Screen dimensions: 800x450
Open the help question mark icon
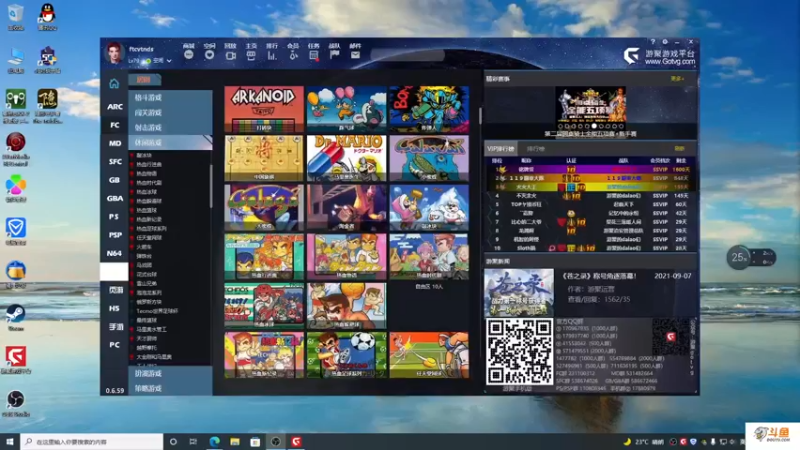(653, 42)
